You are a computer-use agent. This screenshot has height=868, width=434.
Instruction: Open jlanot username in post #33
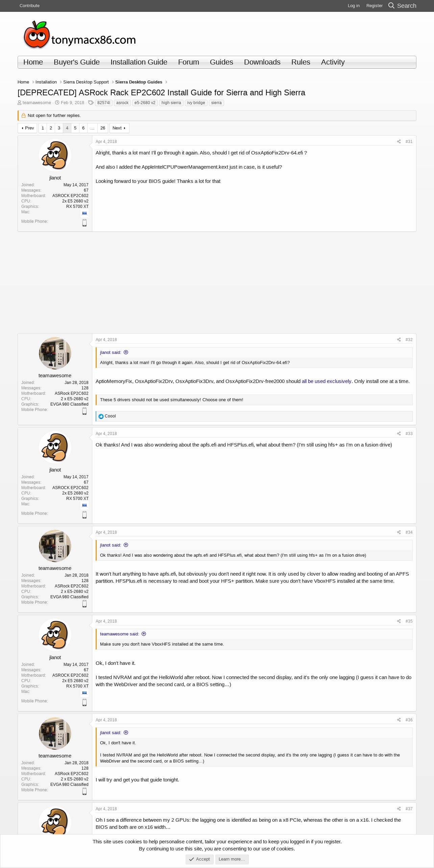click(55, 470)
